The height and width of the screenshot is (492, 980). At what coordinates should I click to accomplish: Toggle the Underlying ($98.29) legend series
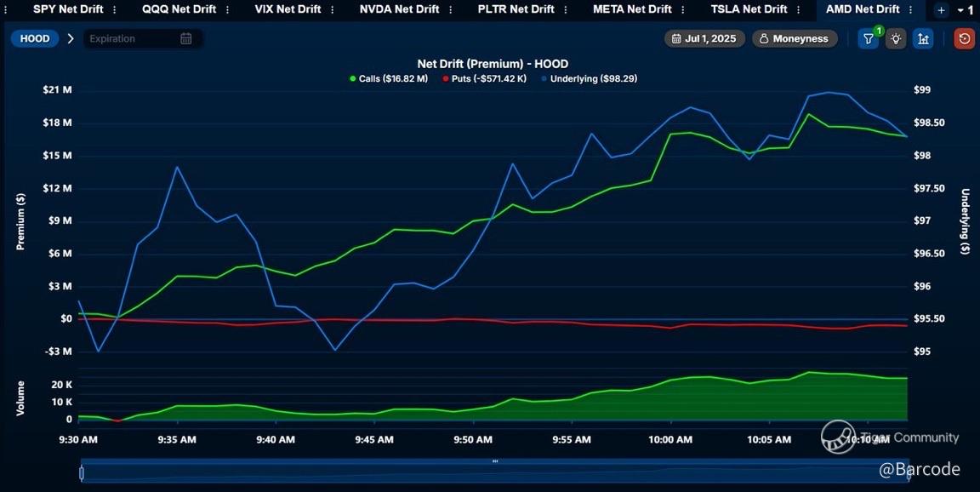[x=590, y=79]
